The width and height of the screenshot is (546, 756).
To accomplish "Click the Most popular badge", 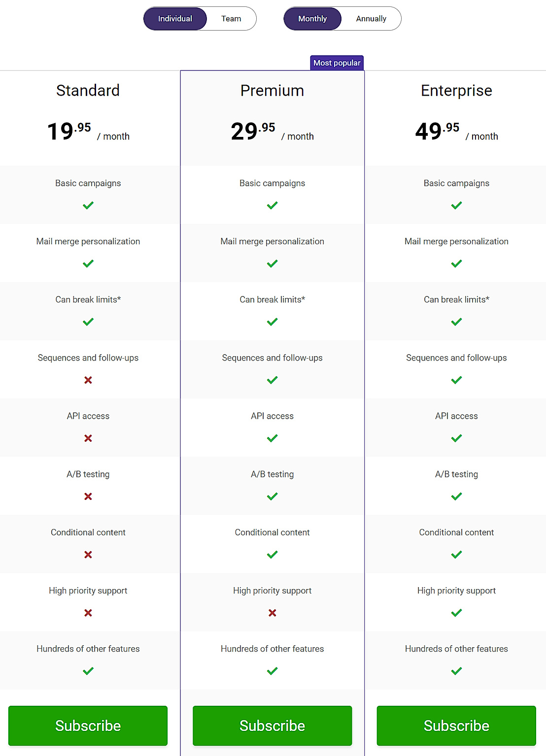I will tap(337, 63).
